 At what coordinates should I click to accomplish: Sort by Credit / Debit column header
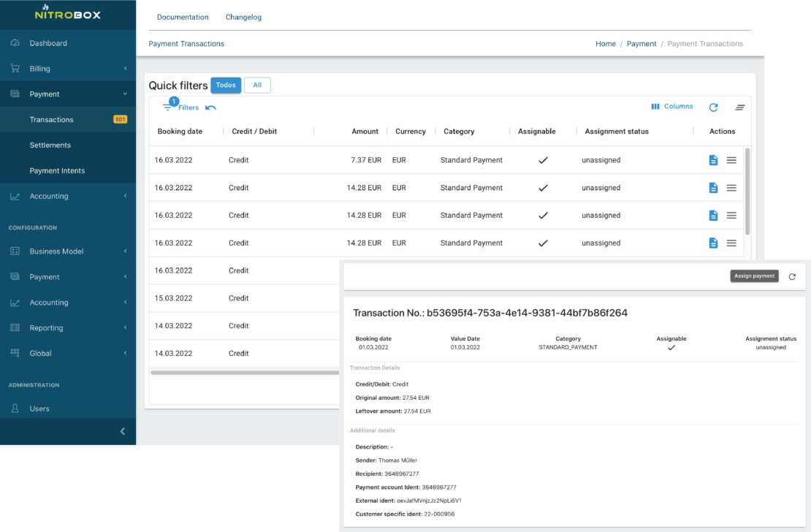[254, 132]
